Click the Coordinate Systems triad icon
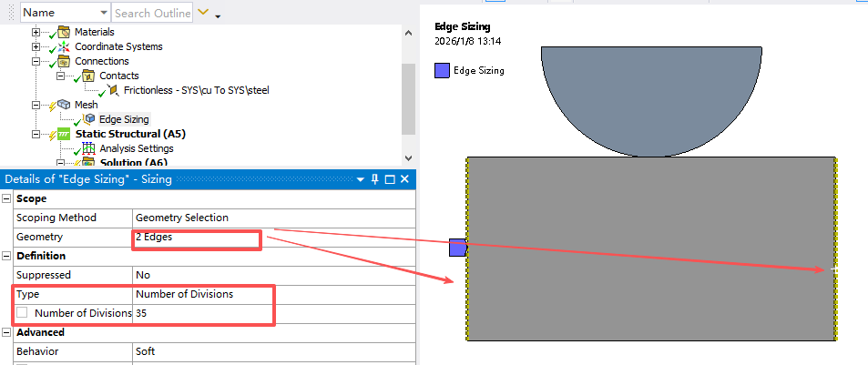The height and width of the screenshot is (365, 868). pyautogui.click(x=65, y=46)
